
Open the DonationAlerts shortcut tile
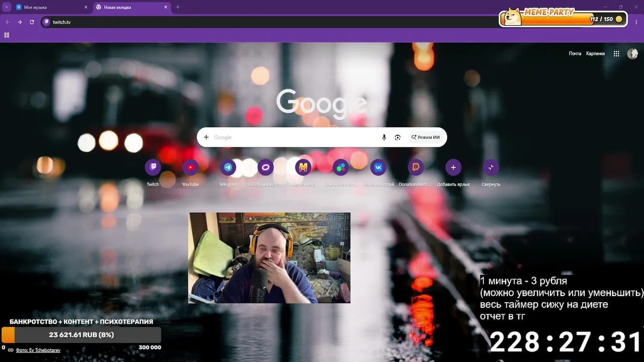416,167
